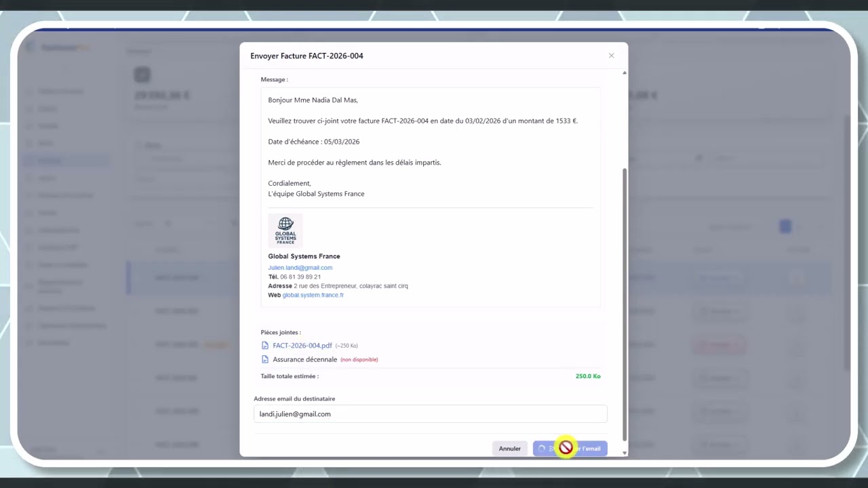868x488 pixels.
Task: Open the Julien.landi@gmail.com signature link
Action: [x=300, y=268]
